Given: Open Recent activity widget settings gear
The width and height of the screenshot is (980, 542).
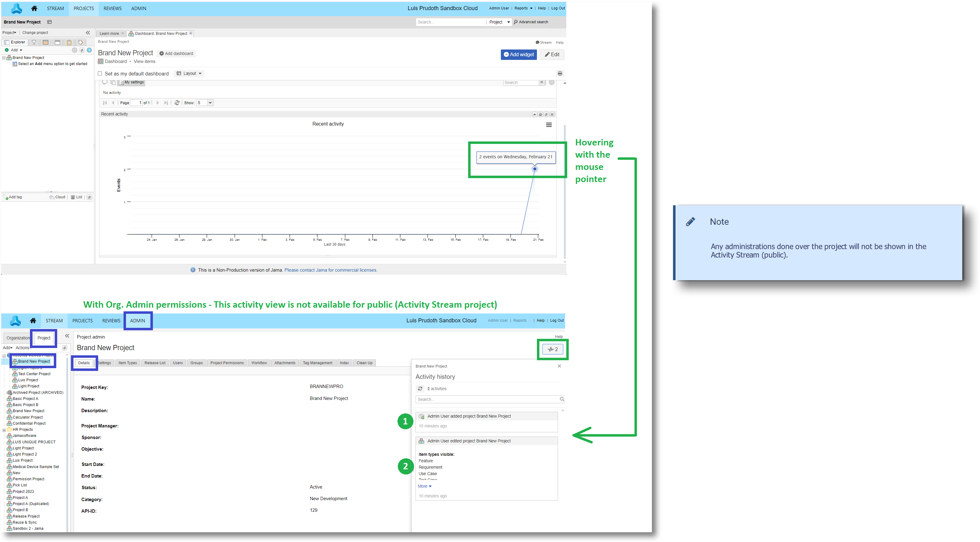Looking at the screenshot, I should [541, 114].
